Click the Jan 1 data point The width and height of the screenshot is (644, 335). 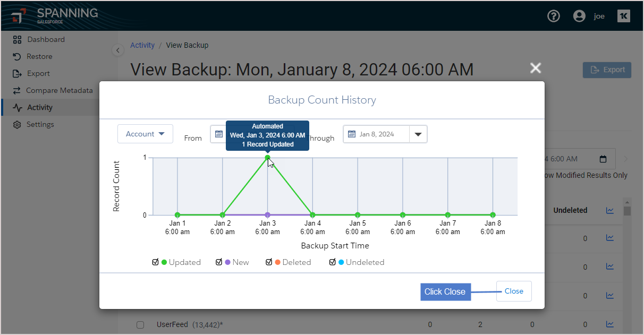177,215
